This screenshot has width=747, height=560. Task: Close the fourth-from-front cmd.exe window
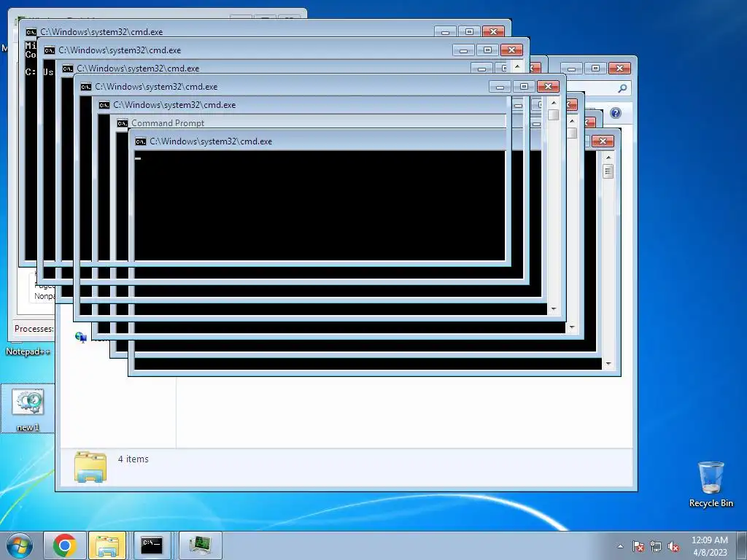coord(548,86)
